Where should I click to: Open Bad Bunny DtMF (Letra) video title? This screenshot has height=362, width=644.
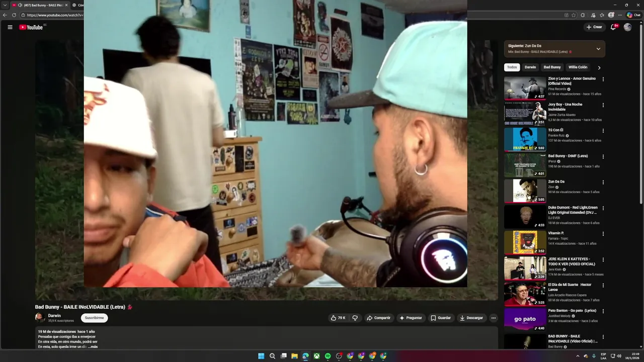click(568, 156)
